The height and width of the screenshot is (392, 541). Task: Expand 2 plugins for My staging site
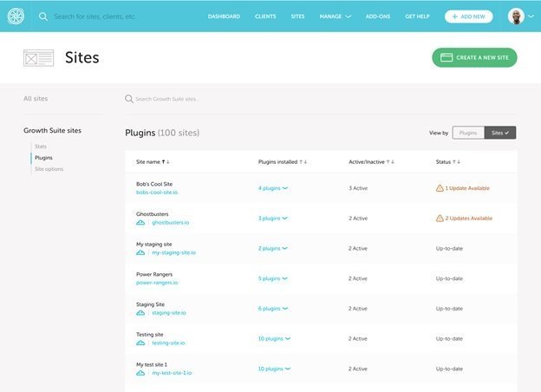click(x=272, y=248)
